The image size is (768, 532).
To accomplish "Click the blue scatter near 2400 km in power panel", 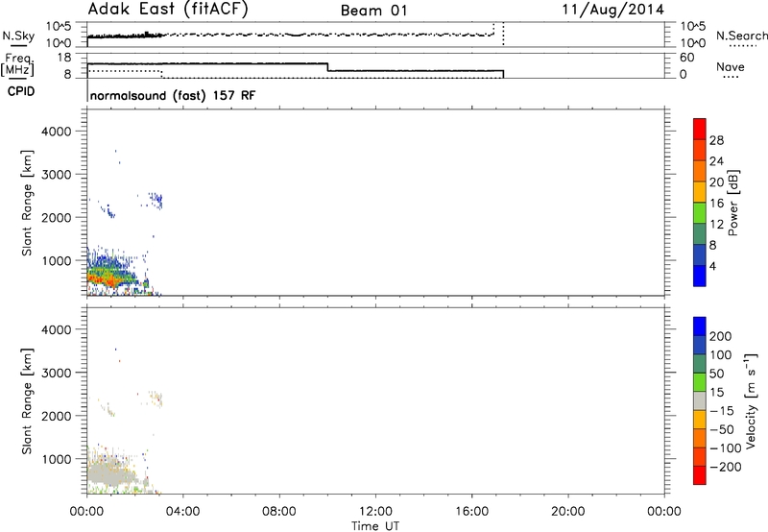I will click(x=156, y=200).
